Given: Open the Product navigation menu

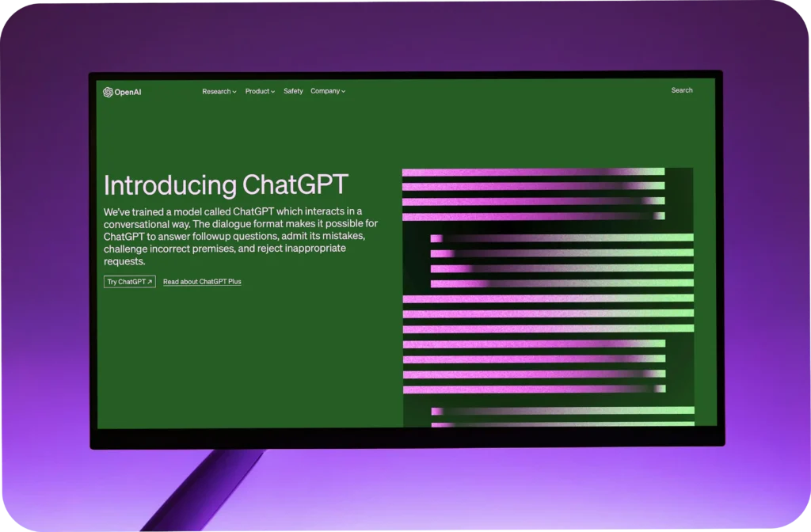Looking at the screenshot, I should pyautogui.click(x=257, y=92).
